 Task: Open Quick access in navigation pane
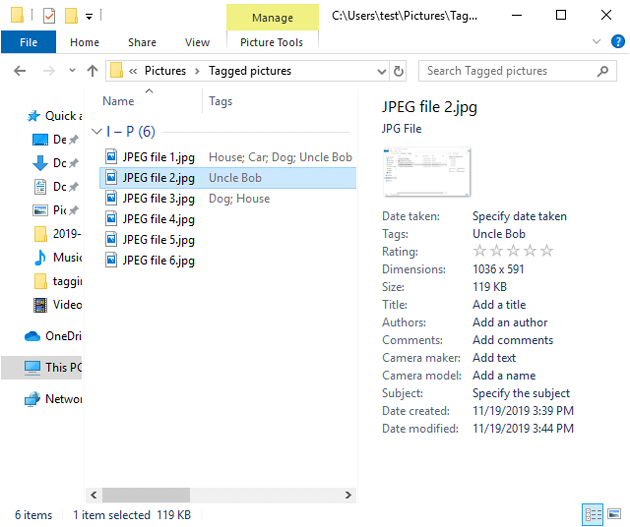55,116
